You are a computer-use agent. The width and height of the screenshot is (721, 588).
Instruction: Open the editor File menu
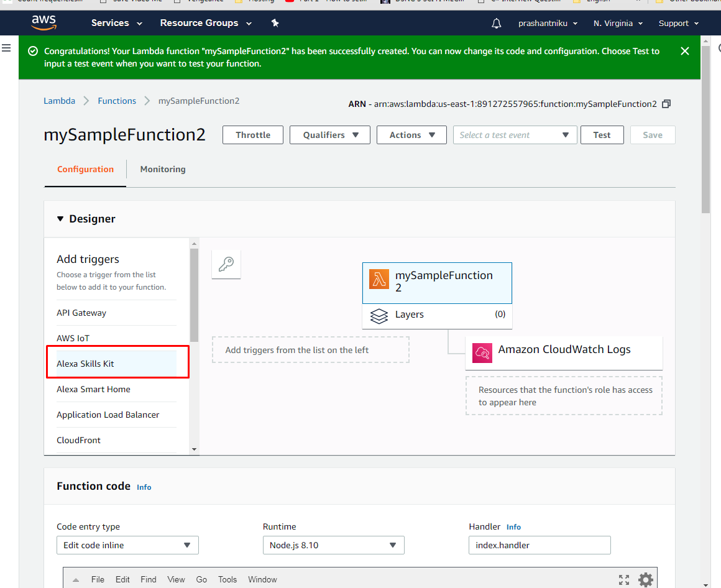(x=98, y=580)
